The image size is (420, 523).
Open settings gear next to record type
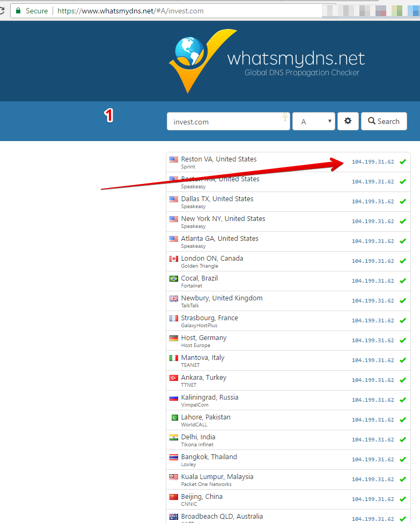pyautogui.click(x=348, y=121)
